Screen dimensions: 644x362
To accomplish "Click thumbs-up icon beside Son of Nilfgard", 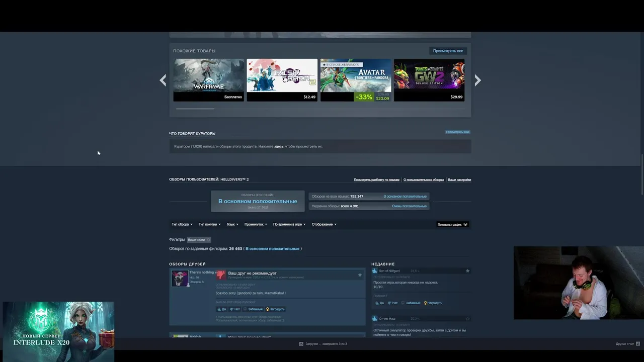I will point(374,271).
